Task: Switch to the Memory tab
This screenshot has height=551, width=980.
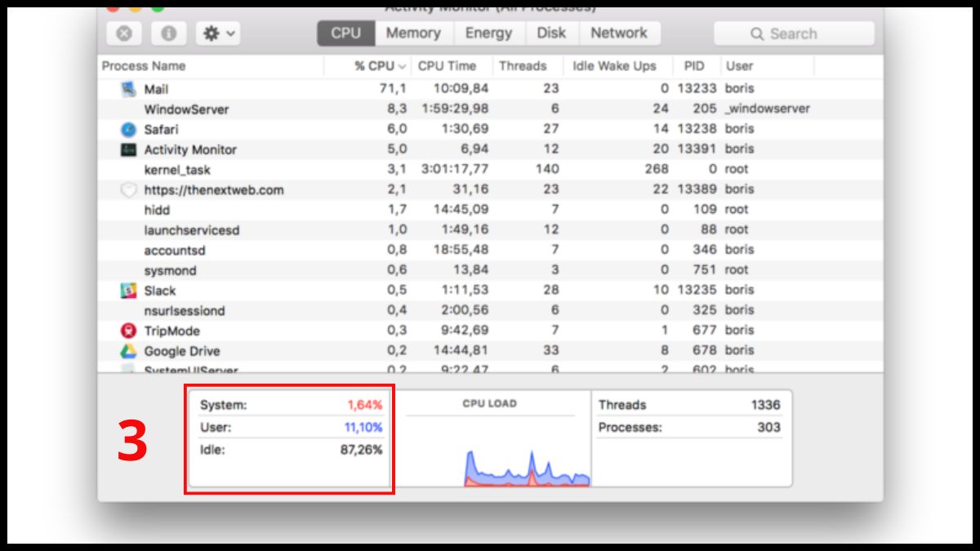Action: [x=413, y=33]
